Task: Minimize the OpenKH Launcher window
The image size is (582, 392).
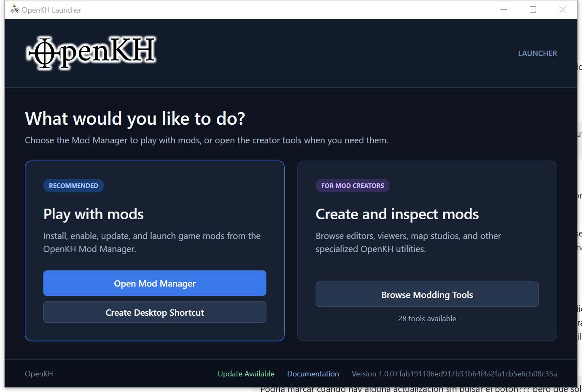Action: pyautogui.click(x=504, y=10)
